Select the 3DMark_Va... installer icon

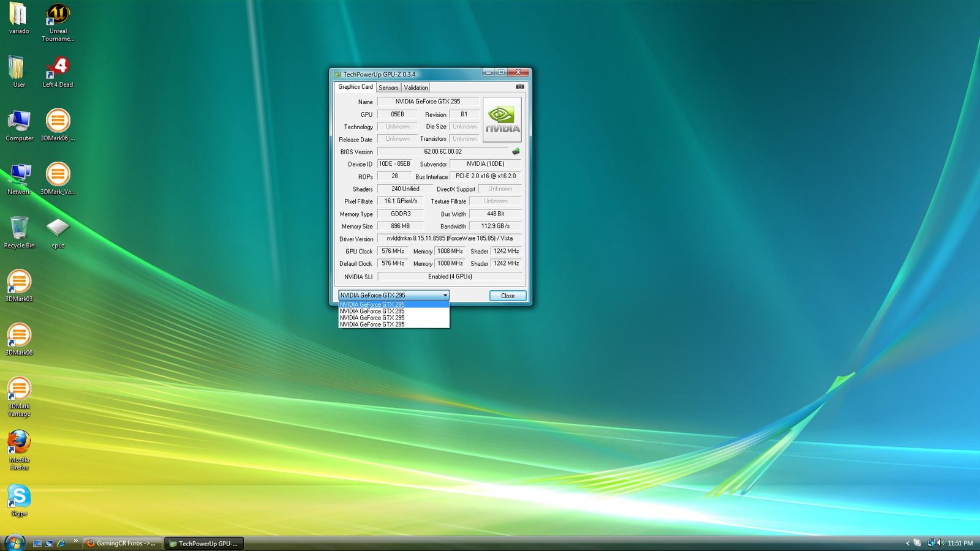58,179
